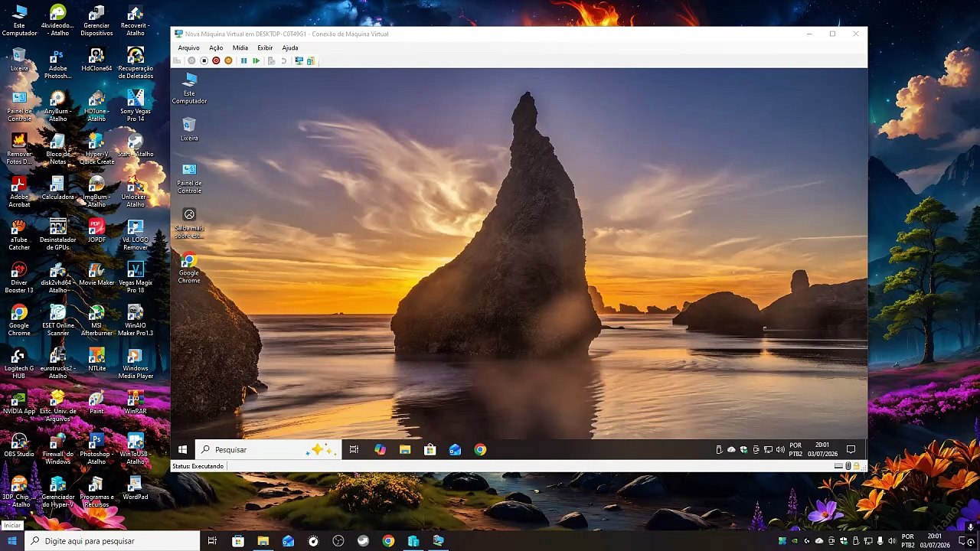Click the last toolbar icon (share resources)
Viewport: 980px width, 551px height.
(311, 60)
